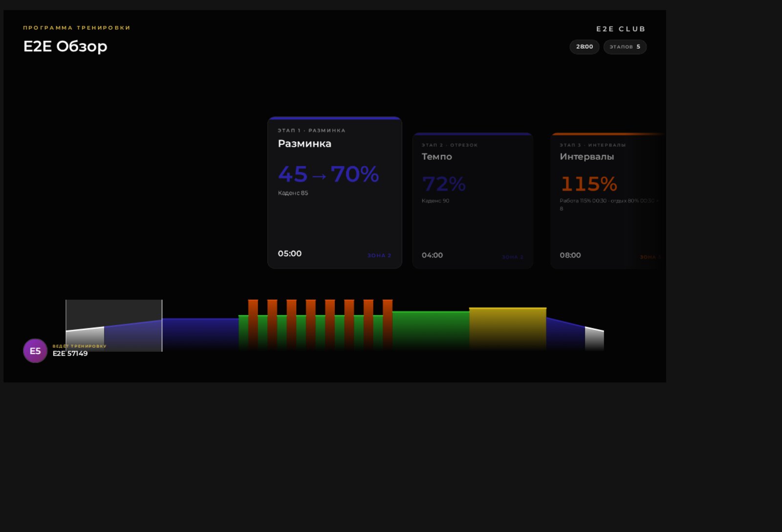Open the Разминка stage card
The height and width of the screenshot is (532, 782).
click(335, 192)
